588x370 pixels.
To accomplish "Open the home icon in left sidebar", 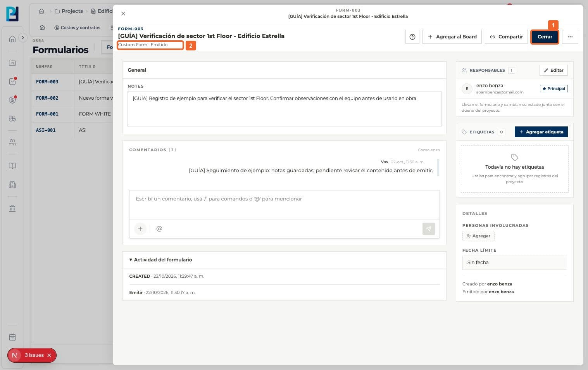I will [x=12, y=39].
